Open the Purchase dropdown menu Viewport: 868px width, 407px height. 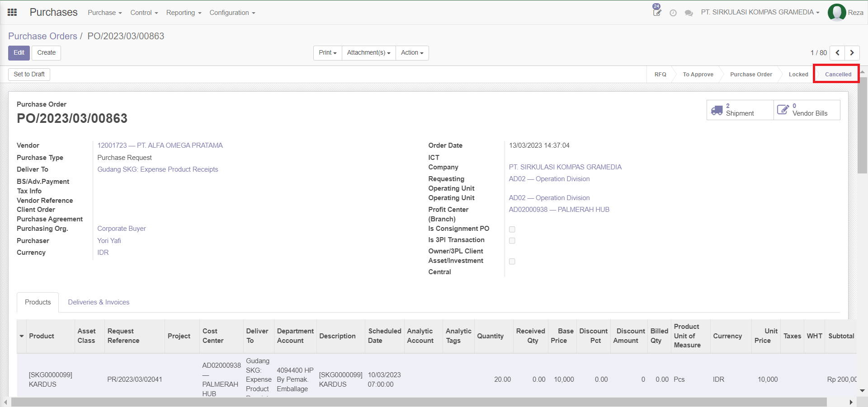click(105, 13)
